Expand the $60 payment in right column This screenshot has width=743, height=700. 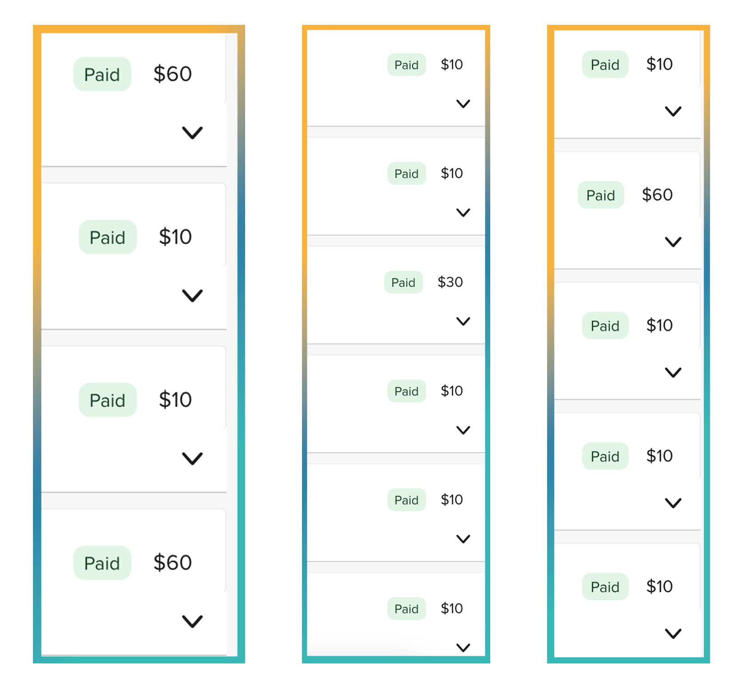click(x=673, y=241)
